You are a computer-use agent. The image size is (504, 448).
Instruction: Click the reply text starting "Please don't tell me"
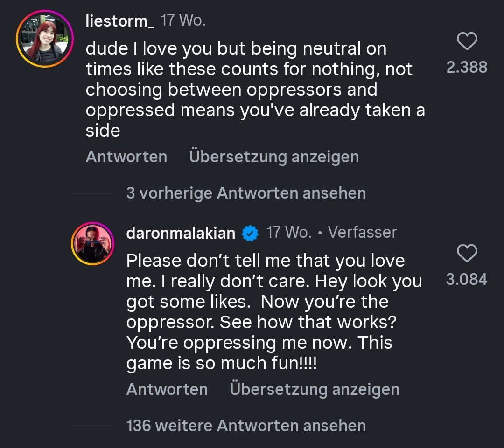point(274,312)
